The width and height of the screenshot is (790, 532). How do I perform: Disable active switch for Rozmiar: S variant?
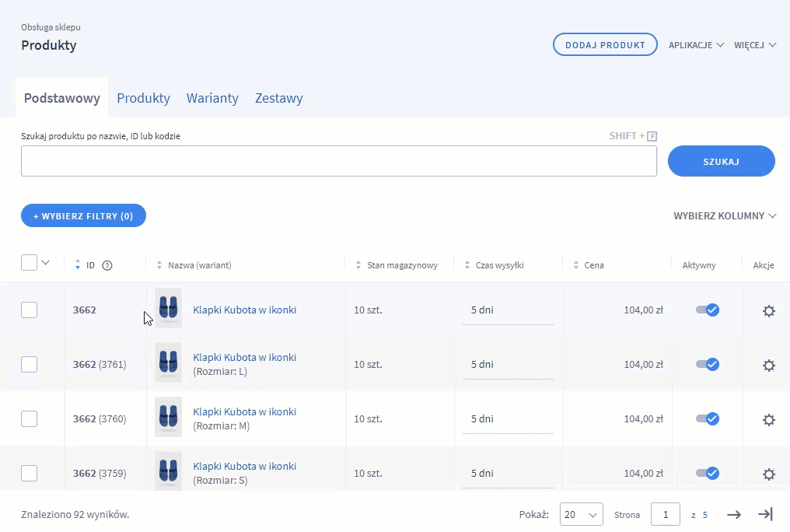tap(708, 473)
